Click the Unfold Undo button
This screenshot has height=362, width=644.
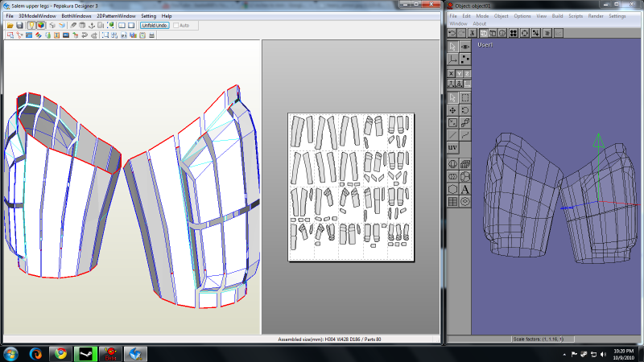[x=155, y=26]
